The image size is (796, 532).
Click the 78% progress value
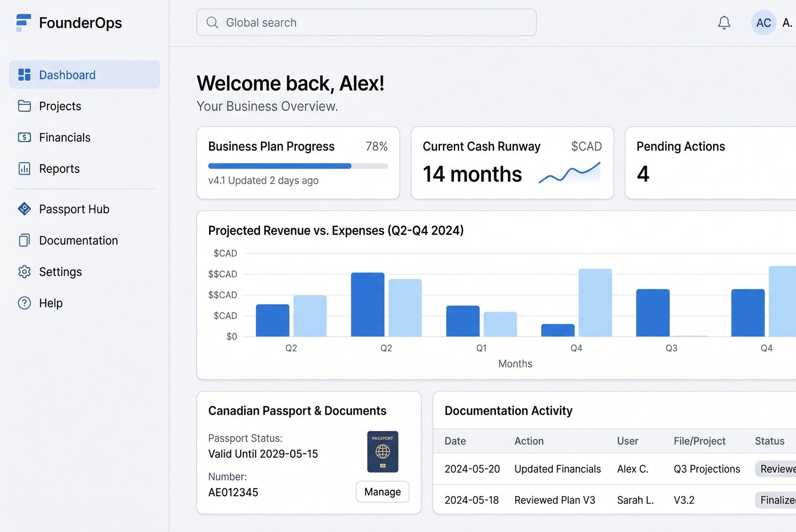tap(377, 146)
